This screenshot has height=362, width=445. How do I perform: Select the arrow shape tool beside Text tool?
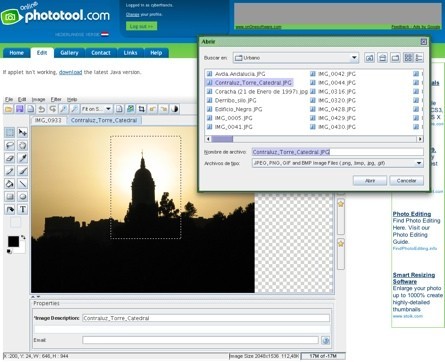[x=10, y=209]
